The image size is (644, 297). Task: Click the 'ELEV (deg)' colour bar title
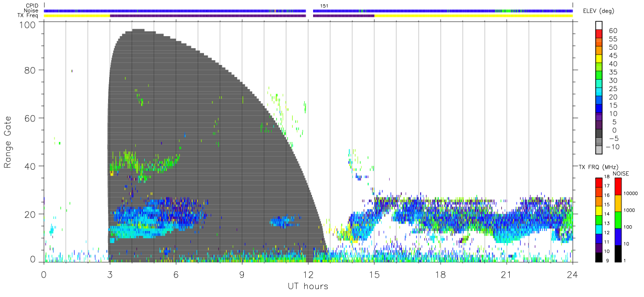point(598,10)
